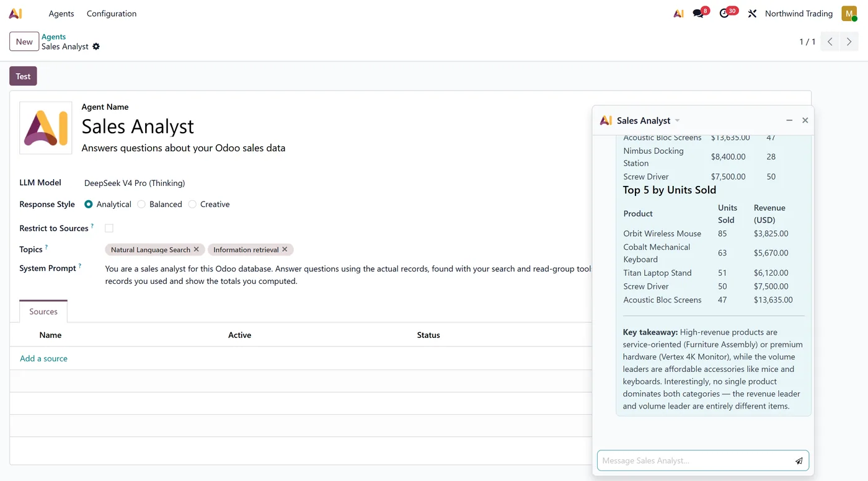Click Orbit Wireless Mouse in chat table
The width and height of the screenshot is (868, 481).
pyautogui.click(x=662, y=234)
